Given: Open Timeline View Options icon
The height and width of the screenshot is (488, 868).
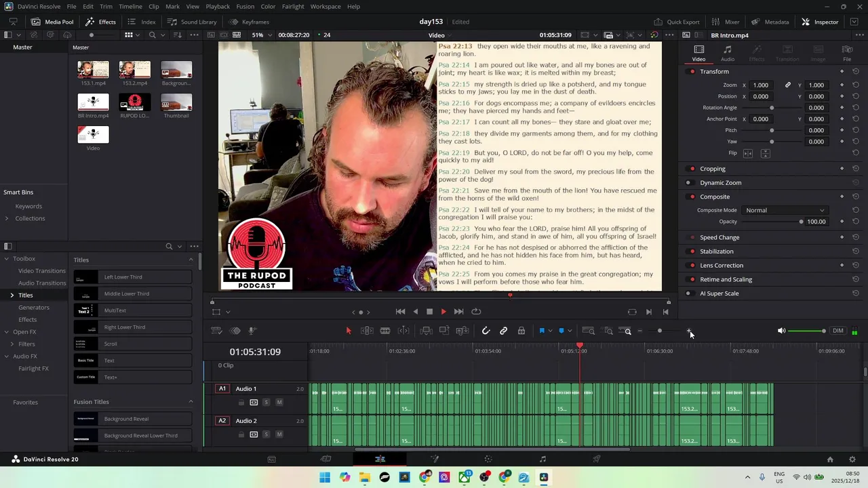Looking at the screenshot, I should click(x=217, y=331).
